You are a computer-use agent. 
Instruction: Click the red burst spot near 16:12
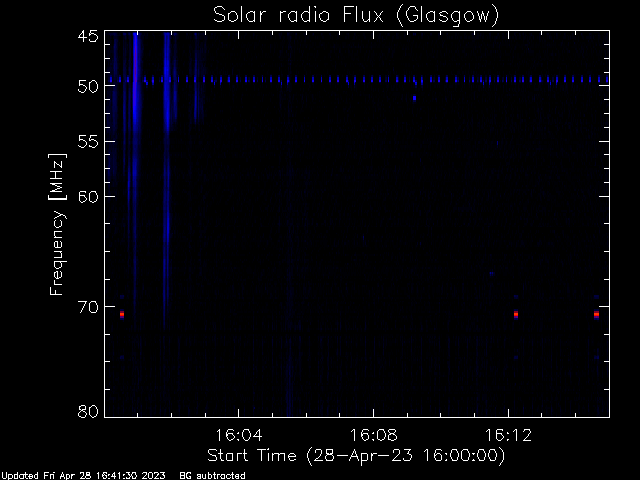[516, 314]
